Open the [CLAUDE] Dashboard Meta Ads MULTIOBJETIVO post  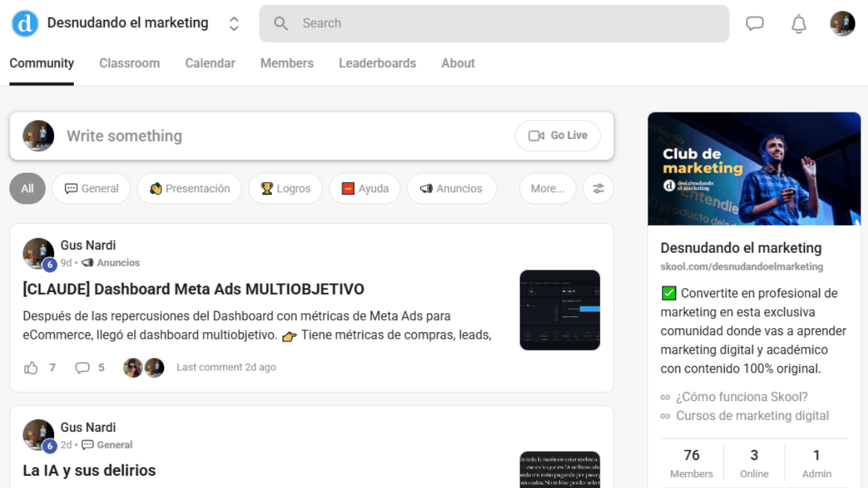[193, 289]
